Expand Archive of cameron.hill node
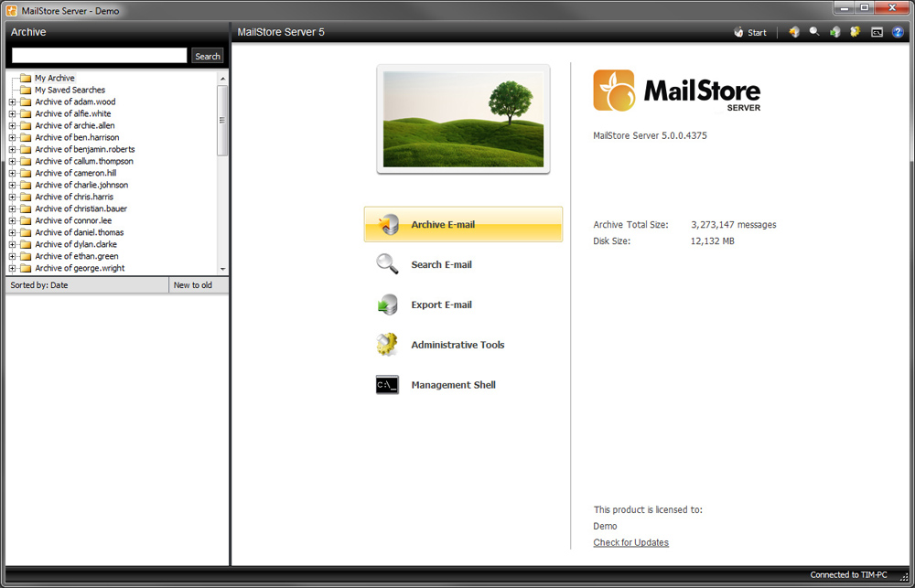Screen dimensions: 915x588 point(12,173)
